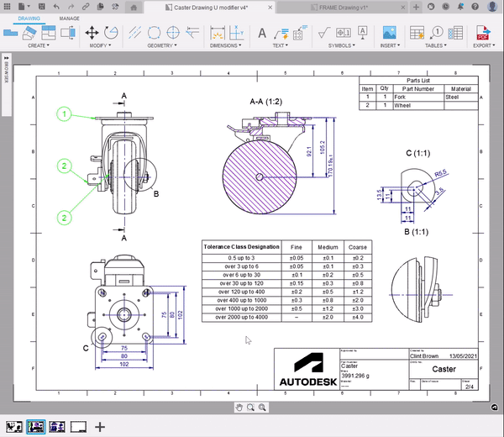
Task: Toggle the Zoom window tool
Action: (x=251, y=407)
